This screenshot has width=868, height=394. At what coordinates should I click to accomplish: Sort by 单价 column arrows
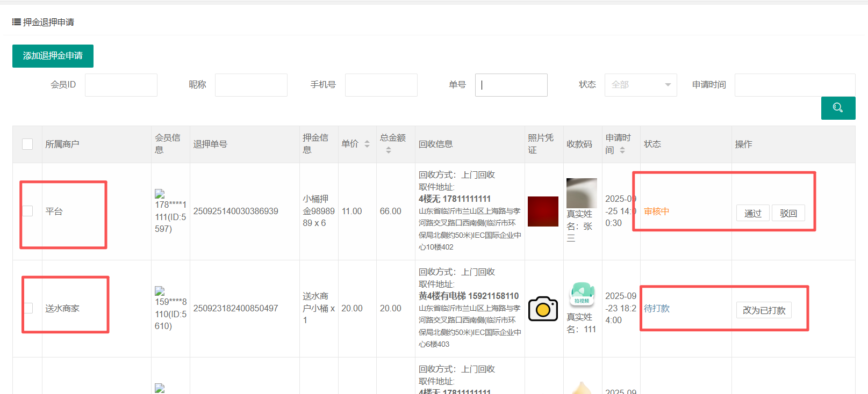click(367, 144)
